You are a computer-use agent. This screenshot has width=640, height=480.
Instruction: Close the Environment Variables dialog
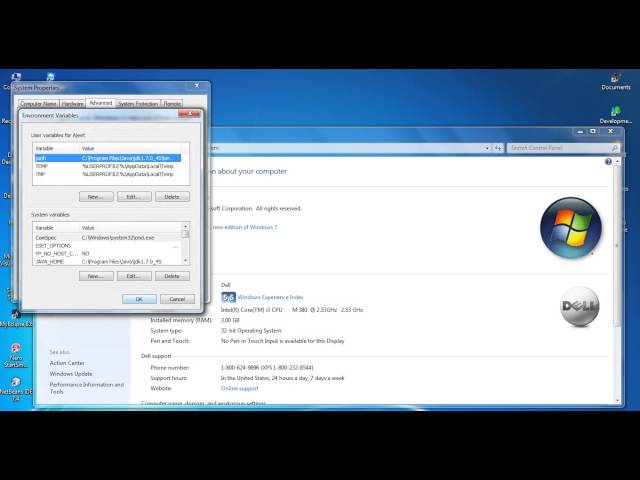189,114
